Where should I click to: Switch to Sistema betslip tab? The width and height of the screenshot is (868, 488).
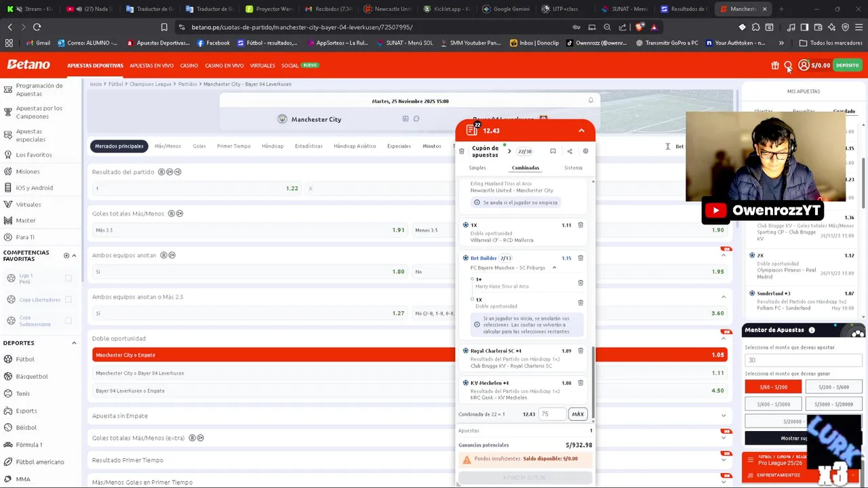(x=573, y=168)
